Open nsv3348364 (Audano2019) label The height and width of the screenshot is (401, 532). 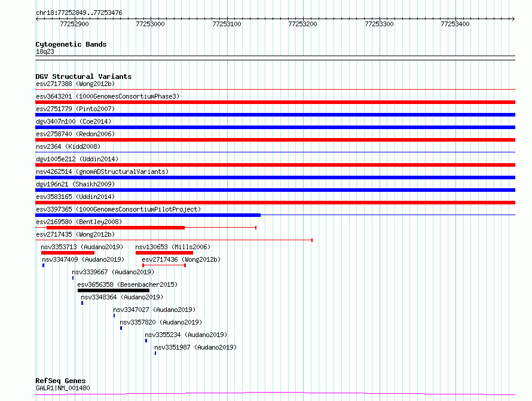pos(122,297)
